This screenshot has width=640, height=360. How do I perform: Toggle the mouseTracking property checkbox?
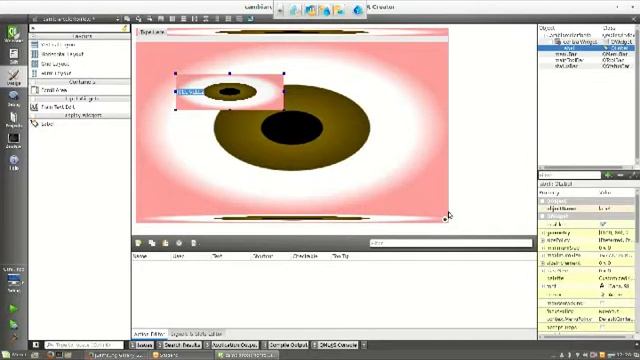(602, 303)
